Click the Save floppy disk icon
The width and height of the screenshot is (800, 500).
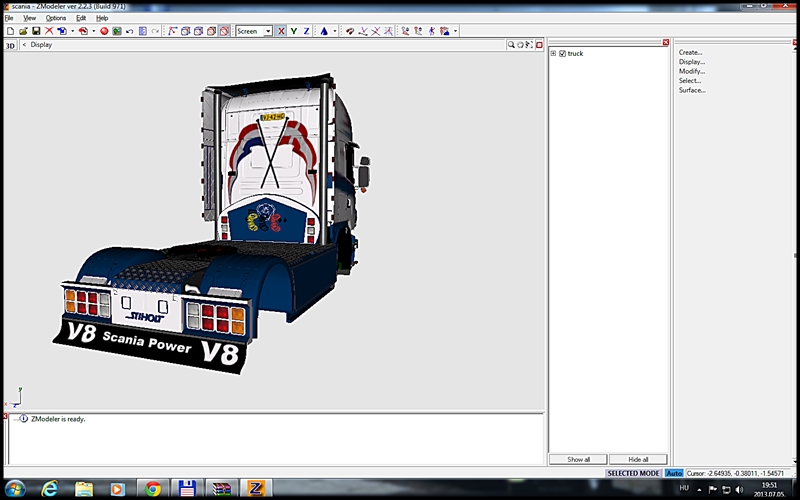pyautogui.click(x=35, y=31)
